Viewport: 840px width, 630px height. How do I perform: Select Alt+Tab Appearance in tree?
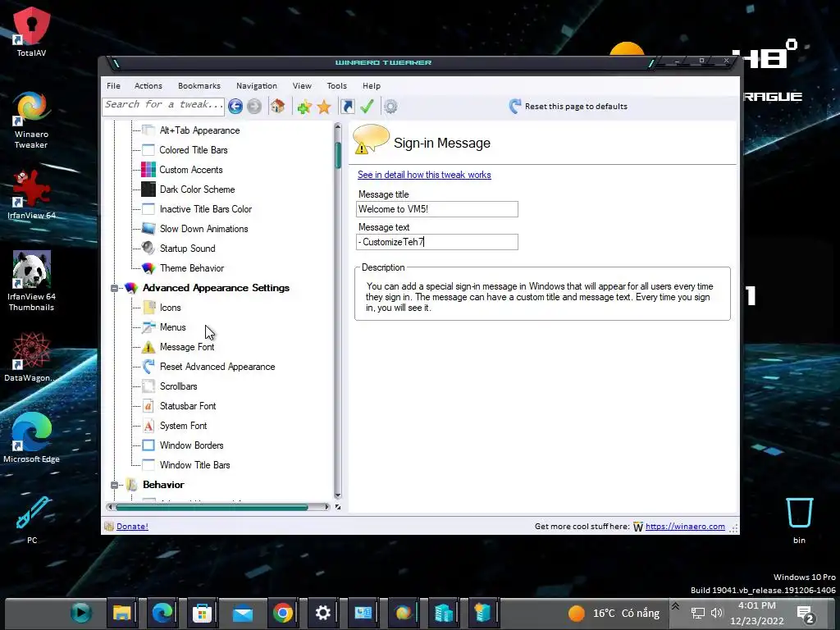tap(199, 130)
